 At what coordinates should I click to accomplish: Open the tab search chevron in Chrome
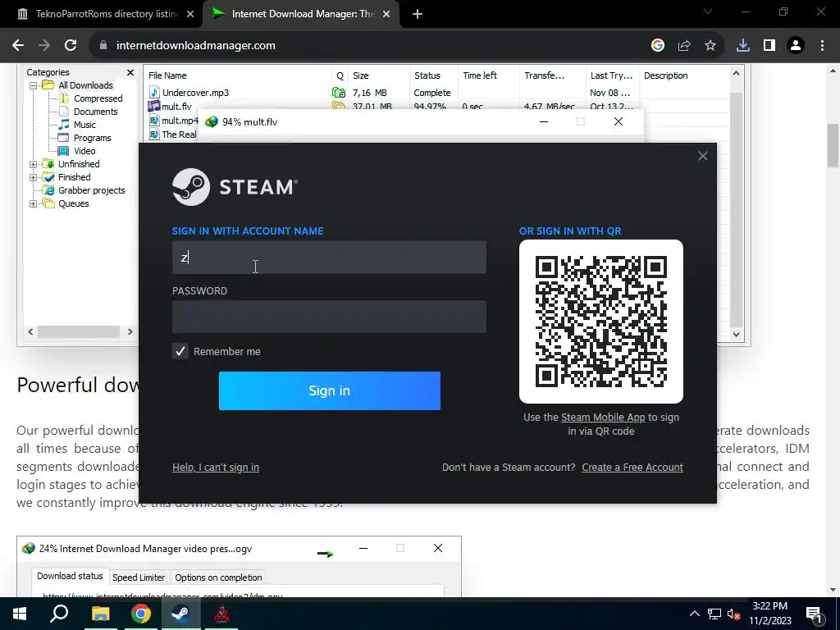708,11
